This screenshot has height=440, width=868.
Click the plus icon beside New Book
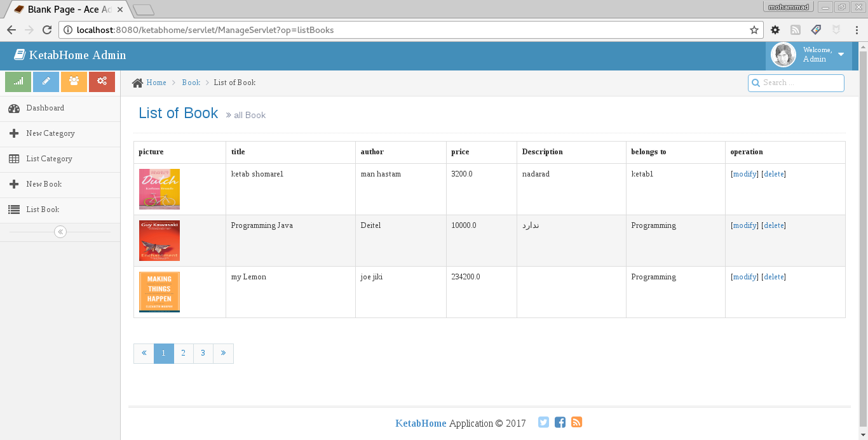tap(14, 184)
